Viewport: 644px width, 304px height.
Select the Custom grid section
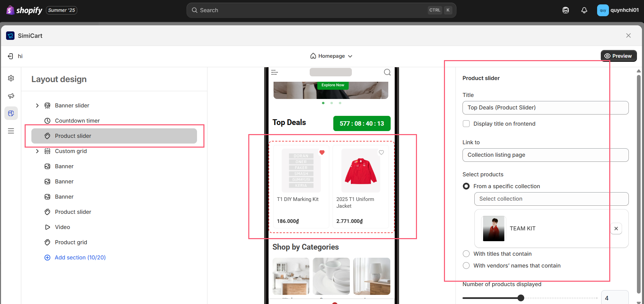pyautogui.click(x=71, y=151)
